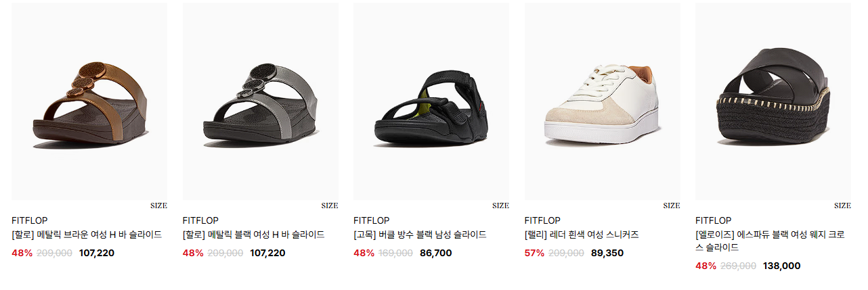Open the white Rally leather sneaker image
The height and width of the screenshot is (290, 868).
[x=603, y=101]
